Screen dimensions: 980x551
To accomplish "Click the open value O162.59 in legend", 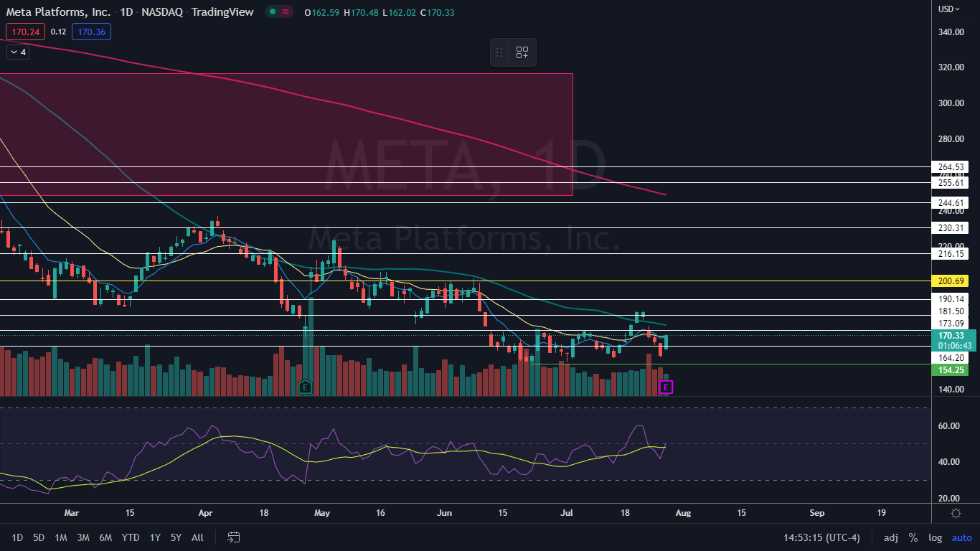I will coord(322,13).
